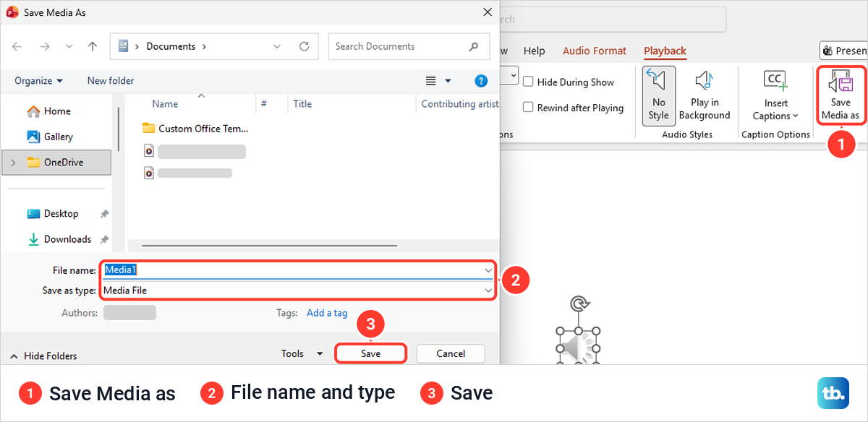Select OneDrive in navigation pane
868x422 pixels.
point(56,163)
